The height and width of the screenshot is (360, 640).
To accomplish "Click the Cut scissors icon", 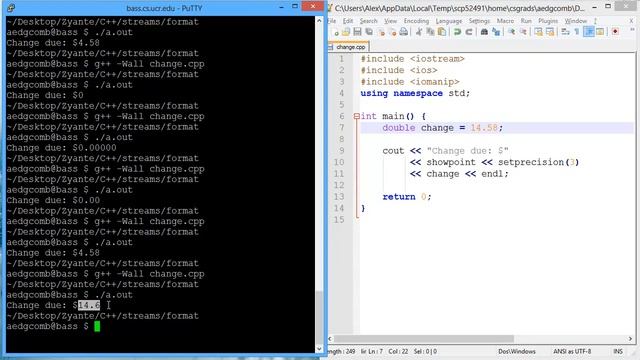I will (419, 32).
